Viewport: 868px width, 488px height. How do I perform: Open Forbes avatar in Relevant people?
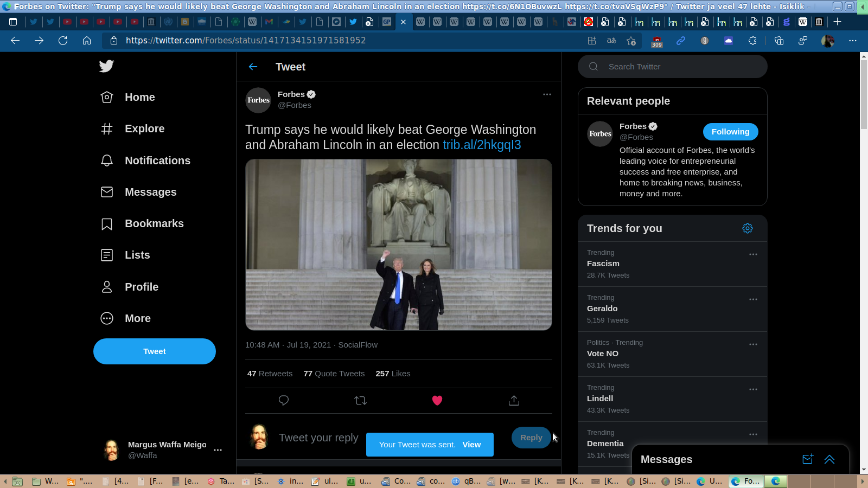(x=601, y=134)
